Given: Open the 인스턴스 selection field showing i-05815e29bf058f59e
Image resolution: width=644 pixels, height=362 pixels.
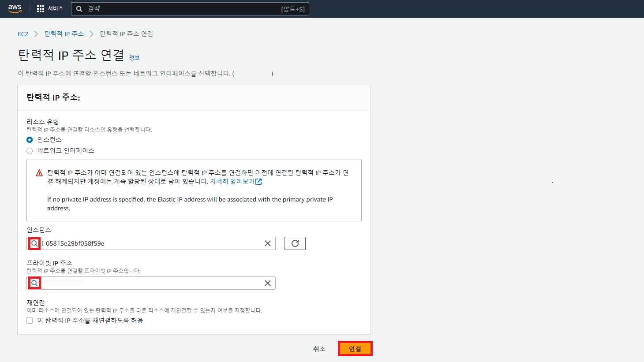Looking at the screenshot, I should point(151,243).
